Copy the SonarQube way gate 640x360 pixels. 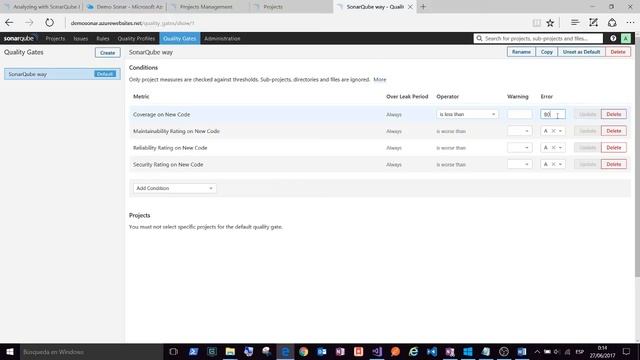pyautogui.click(x=547, y=52)
